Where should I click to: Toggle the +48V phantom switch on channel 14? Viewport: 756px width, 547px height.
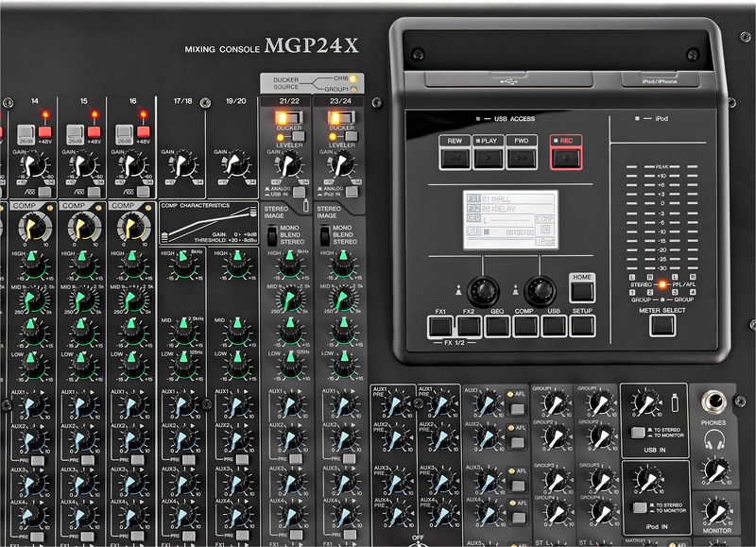point(44,131)
